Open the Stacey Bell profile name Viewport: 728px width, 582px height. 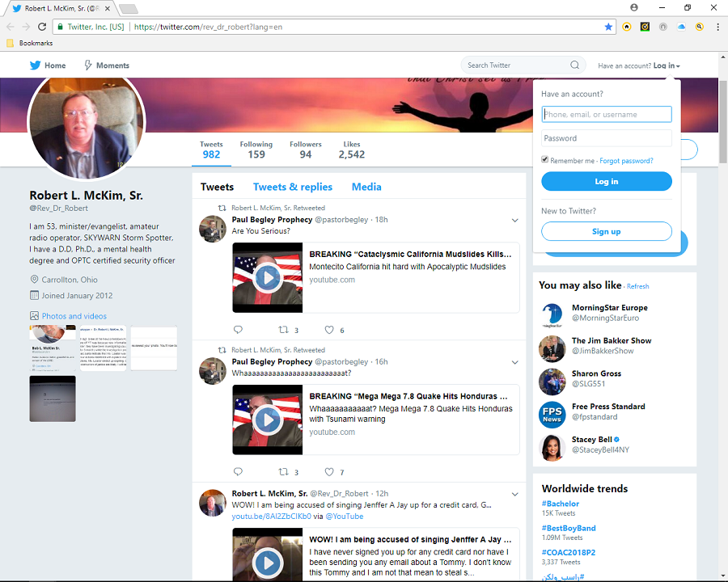click(x=592, y=440)
